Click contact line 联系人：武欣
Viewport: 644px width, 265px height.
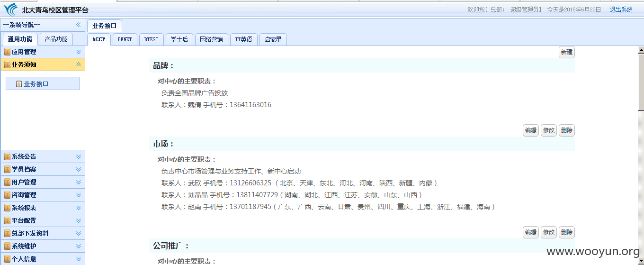[299, 183]
